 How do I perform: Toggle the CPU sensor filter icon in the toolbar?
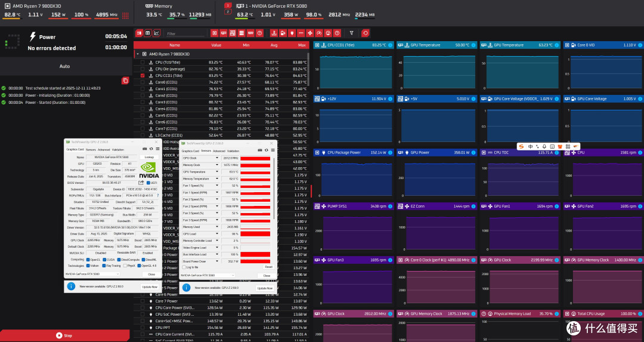215,33
